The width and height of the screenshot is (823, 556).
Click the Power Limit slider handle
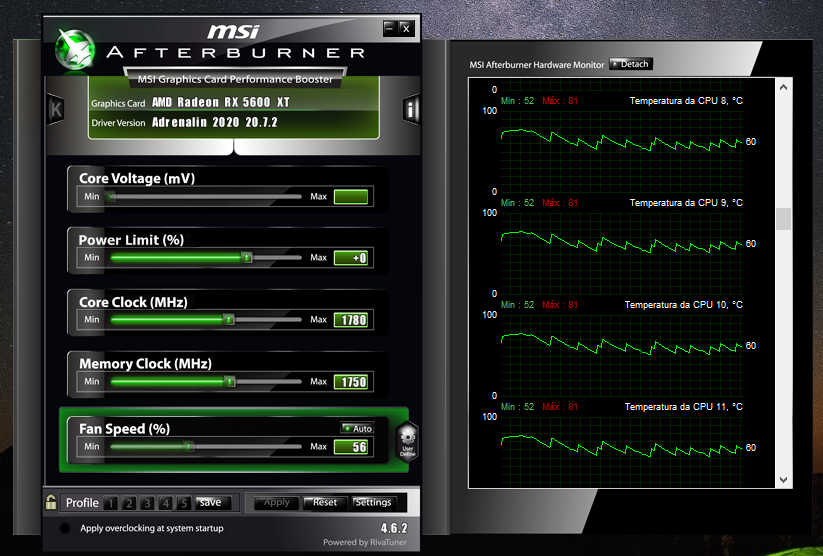(x=247, y=257)
